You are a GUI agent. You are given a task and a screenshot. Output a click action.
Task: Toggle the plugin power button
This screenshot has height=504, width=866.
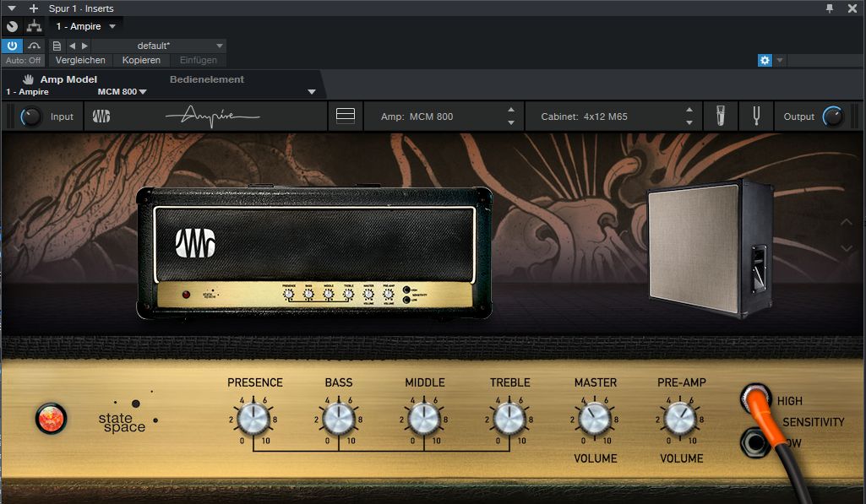(12, 46)
